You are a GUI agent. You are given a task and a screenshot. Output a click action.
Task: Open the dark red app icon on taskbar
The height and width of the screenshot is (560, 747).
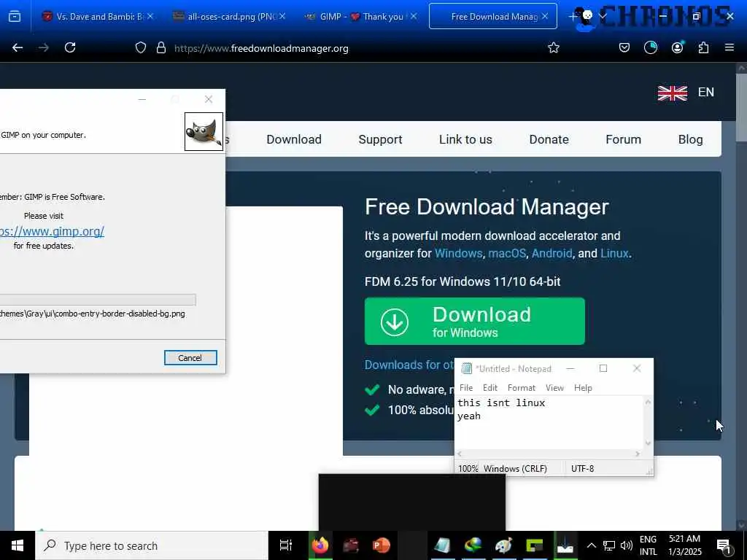tap(351, 545)
